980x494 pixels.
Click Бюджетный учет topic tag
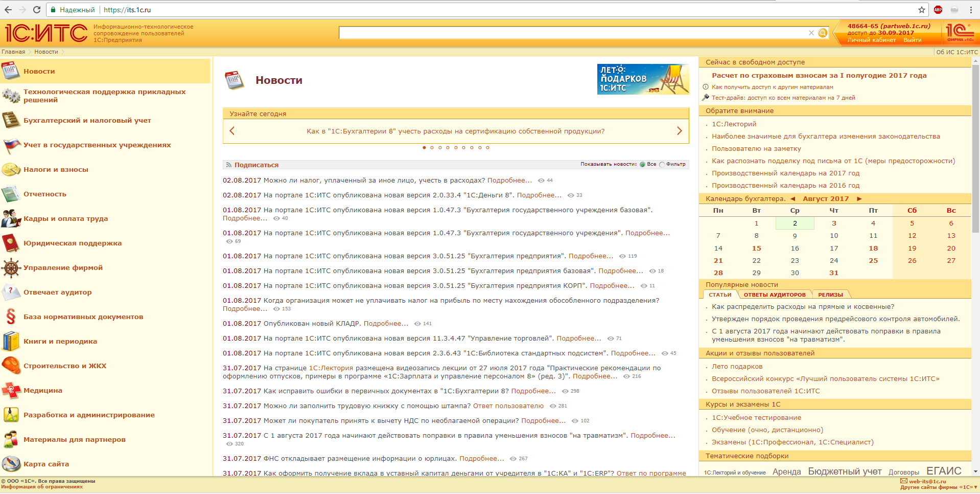pyautogui.click(x=845, y=471)
